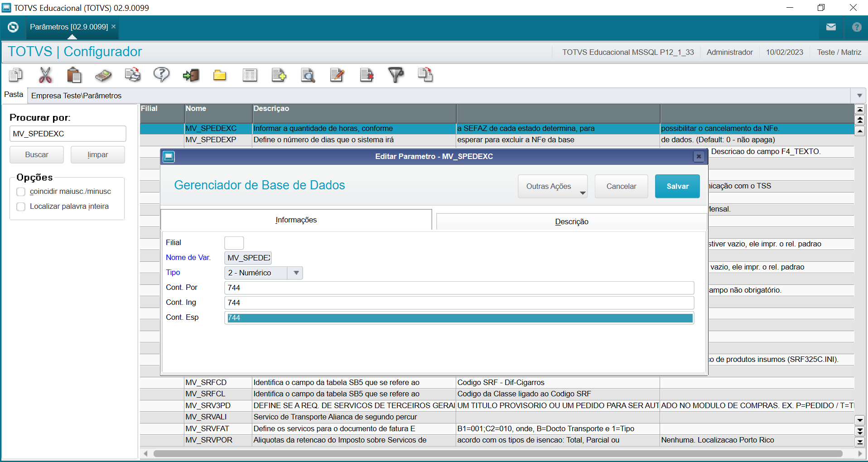Click the Procurar por search field
The image size is (868, 462).
tap(68, 134)
